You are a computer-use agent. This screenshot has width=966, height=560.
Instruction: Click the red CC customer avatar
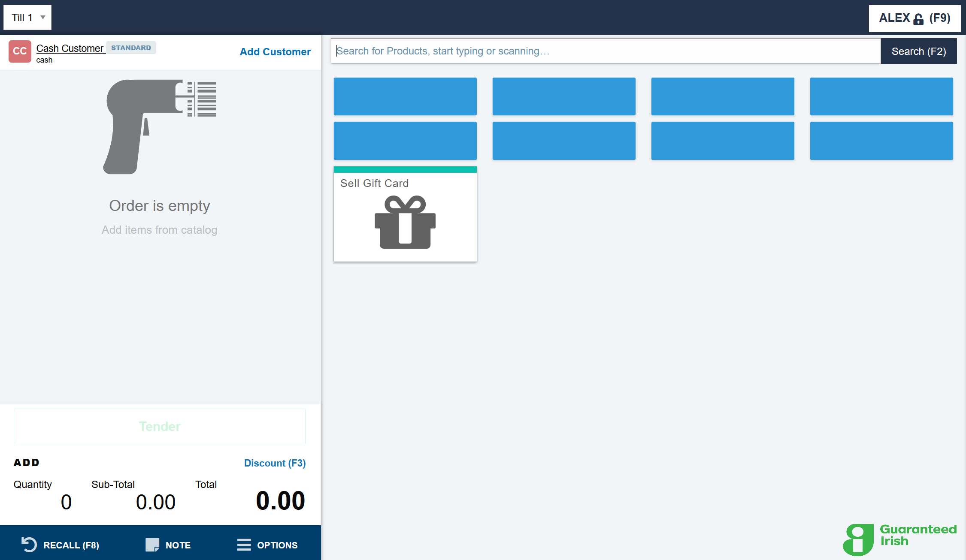click(20, 51)
